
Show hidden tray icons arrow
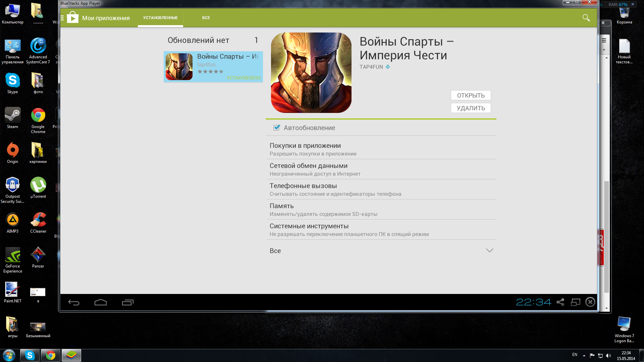pyautogui.click(x=584, y=356)
